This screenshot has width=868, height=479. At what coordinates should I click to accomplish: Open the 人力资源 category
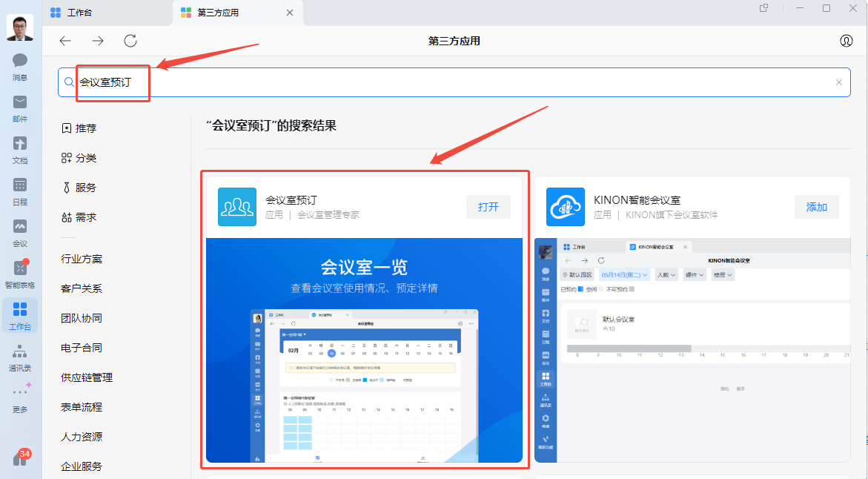82,437
